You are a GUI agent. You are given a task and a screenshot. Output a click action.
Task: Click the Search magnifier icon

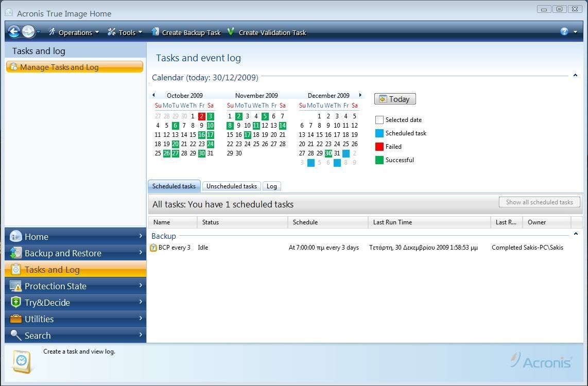15,335
